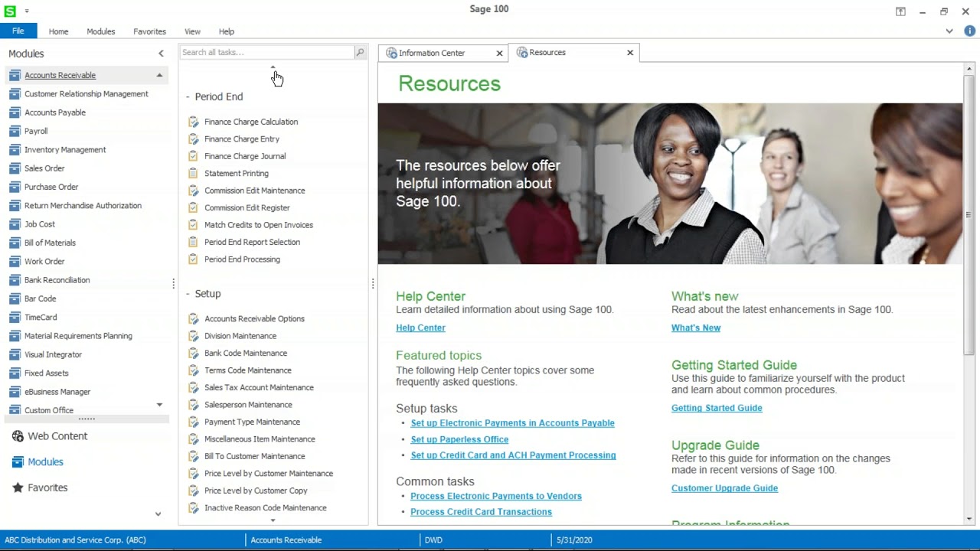
Task: Collapse the ribbon using the top-right chevron
Action: [x=949, y=31]
